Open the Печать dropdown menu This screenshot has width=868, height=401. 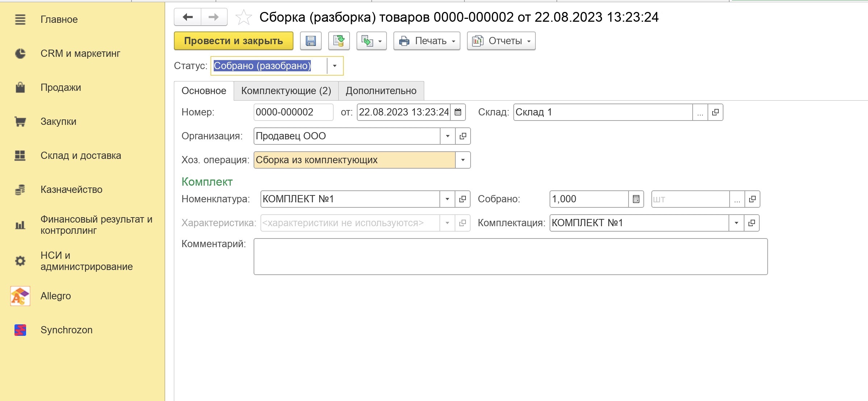pos(427,41)
